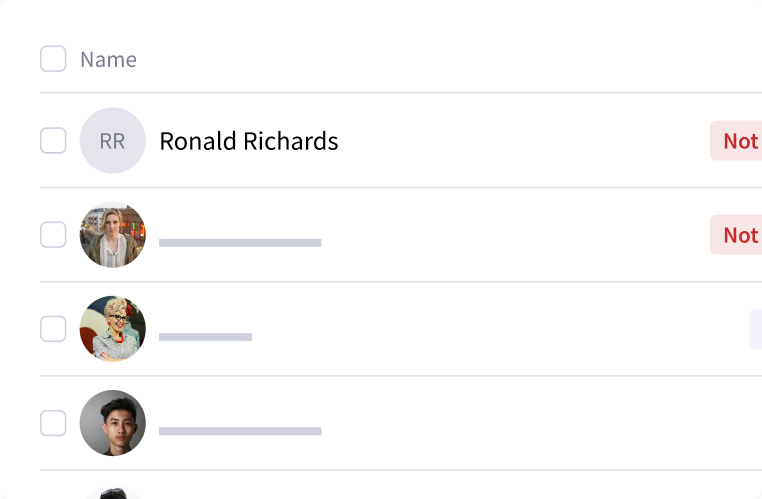Click red 'Not' status badge beside blonde woman
Viewport: 762px width, 499px height.
(x=738, y=235)
